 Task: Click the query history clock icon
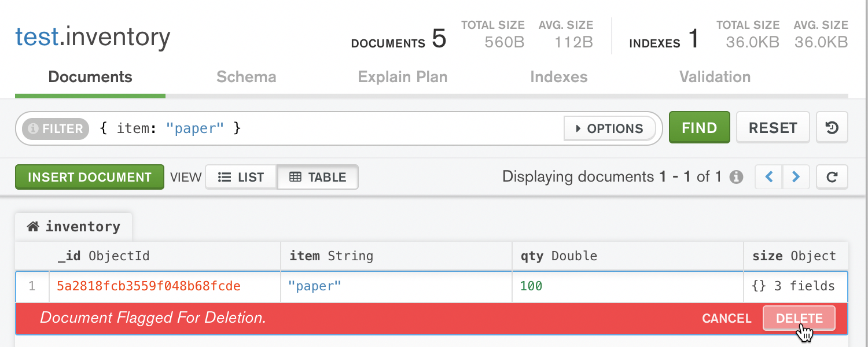[832, 128]
